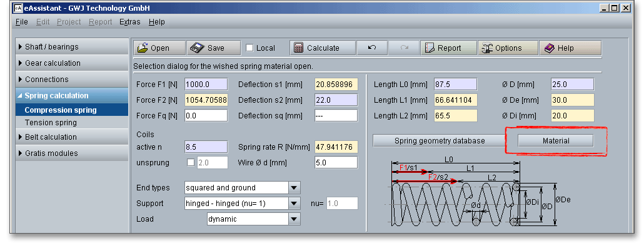Open the Spring geometry database
This screenshot has height=243, width=644.
440,141
